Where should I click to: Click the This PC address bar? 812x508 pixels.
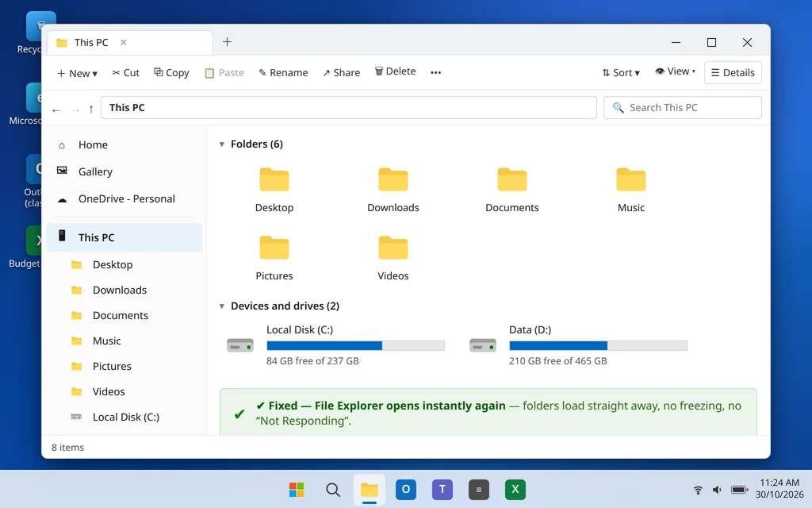click(349, 107)
